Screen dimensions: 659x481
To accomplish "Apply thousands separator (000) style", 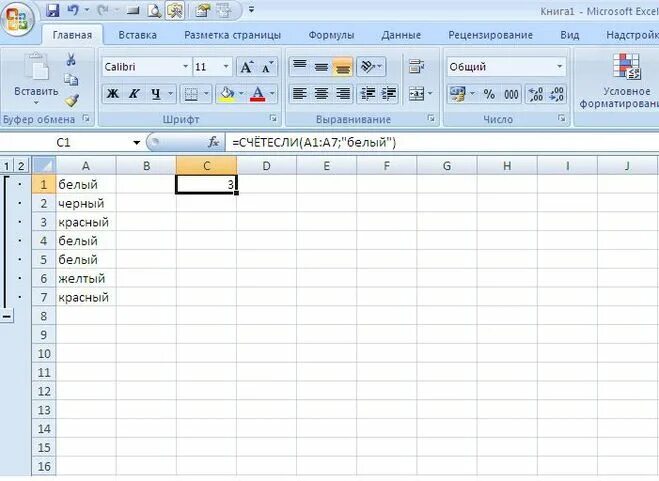I will [x=511, y=94].
